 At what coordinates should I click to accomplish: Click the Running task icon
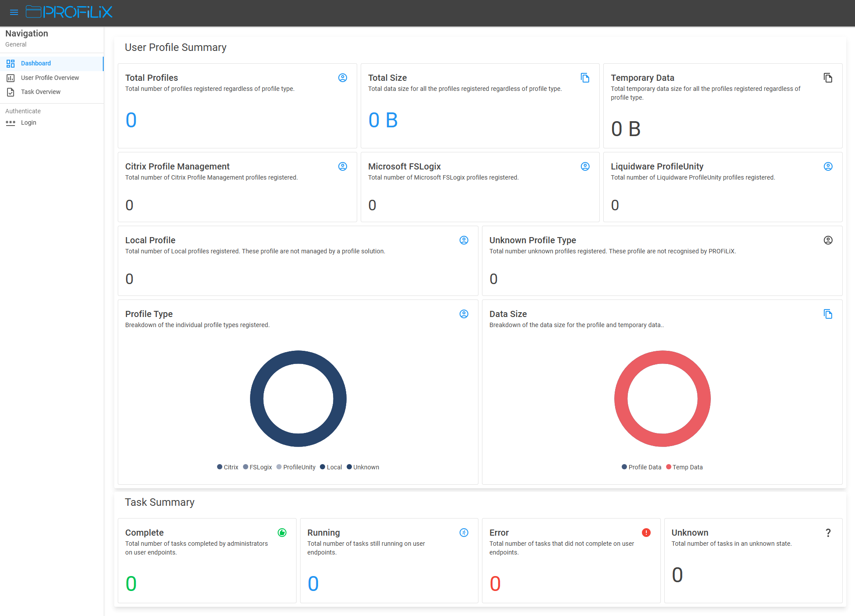pos(464,533)
